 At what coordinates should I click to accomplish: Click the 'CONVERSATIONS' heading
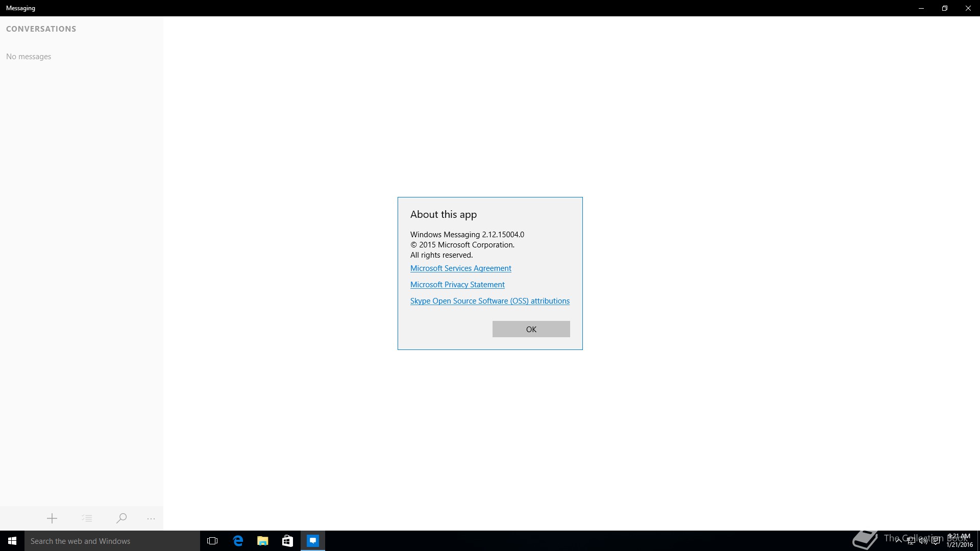[41, 29]
